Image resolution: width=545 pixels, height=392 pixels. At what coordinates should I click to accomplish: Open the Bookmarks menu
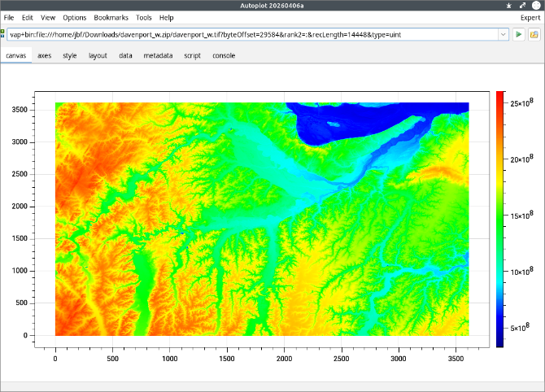(111, 17)
